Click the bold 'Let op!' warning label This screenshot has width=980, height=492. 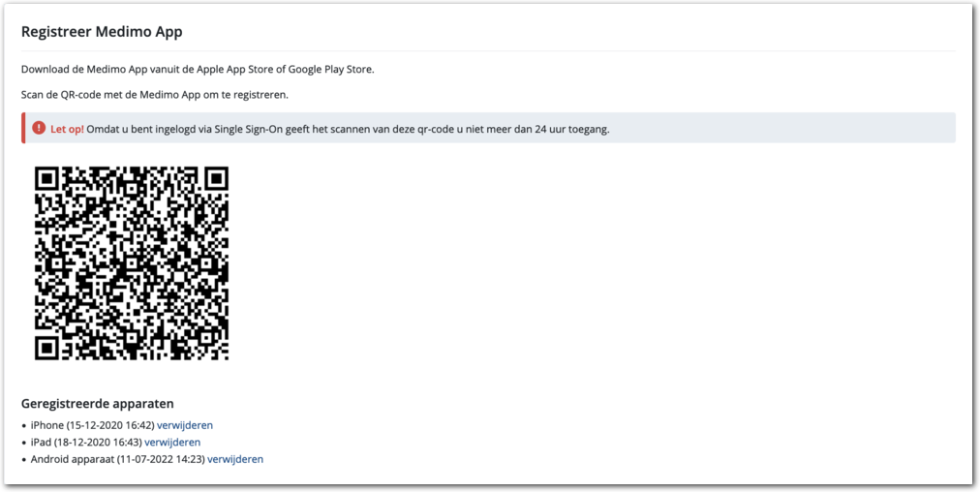point(67,129)
